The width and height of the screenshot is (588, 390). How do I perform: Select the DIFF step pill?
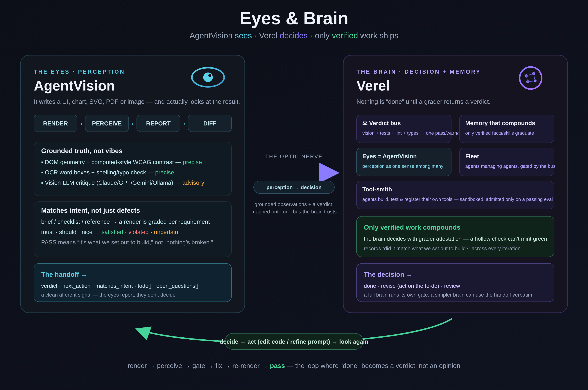(210, 123)
